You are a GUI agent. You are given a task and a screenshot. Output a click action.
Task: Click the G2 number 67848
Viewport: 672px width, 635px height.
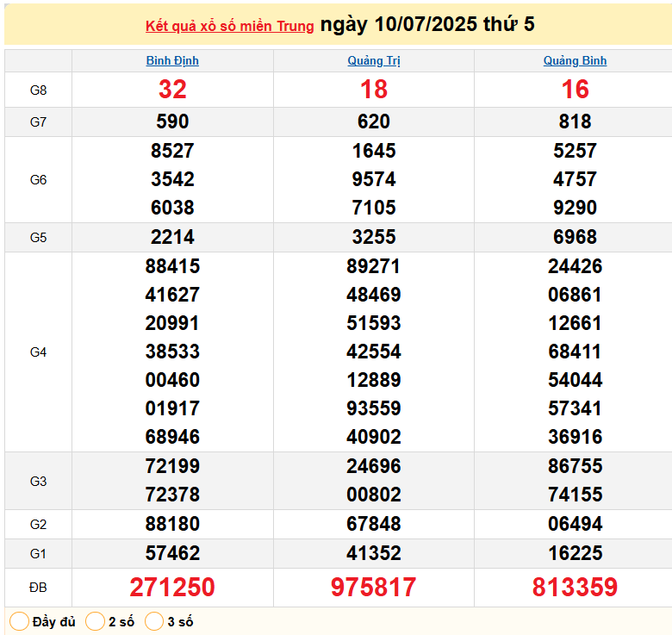(x=374, y=524)
